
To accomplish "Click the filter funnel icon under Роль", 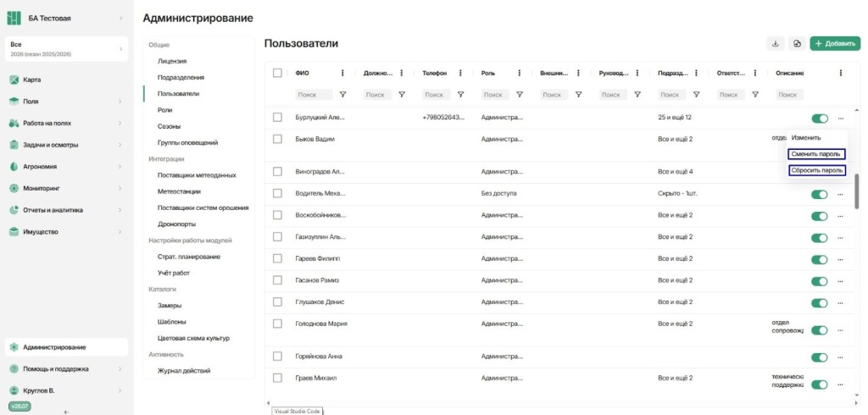I will (x=520, y=95).
